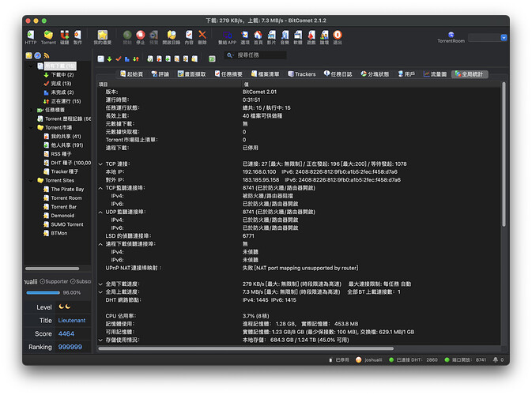
Task: Switch to the 評論 tab
Action: (160, 74)
